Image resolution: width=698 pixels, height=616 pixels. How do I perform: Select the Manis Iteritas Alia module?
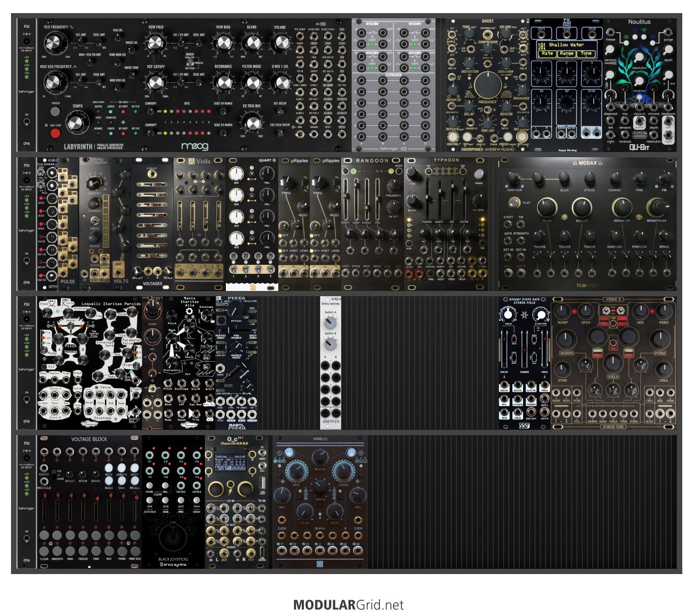[189, 363]
